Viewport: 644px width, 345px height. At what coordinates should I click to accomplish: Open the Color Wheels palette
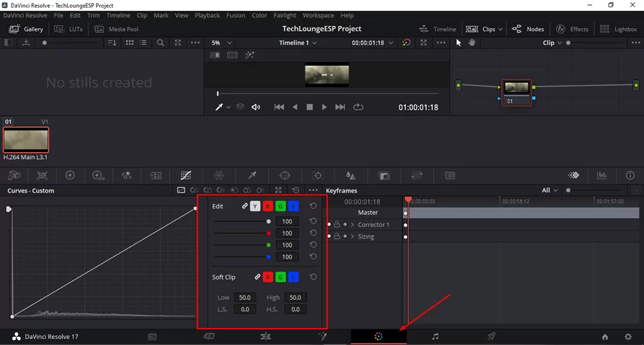coord(71,176)
